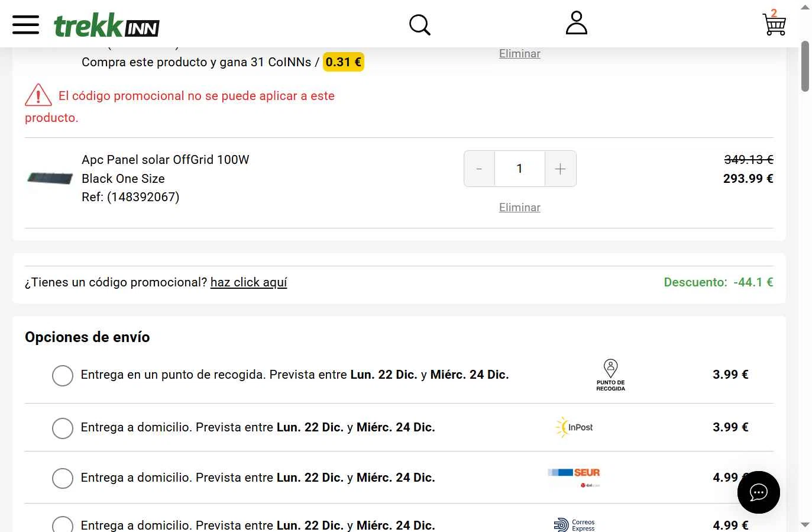
Task: View the shopping cart icon
Action: tap(774, 24)
